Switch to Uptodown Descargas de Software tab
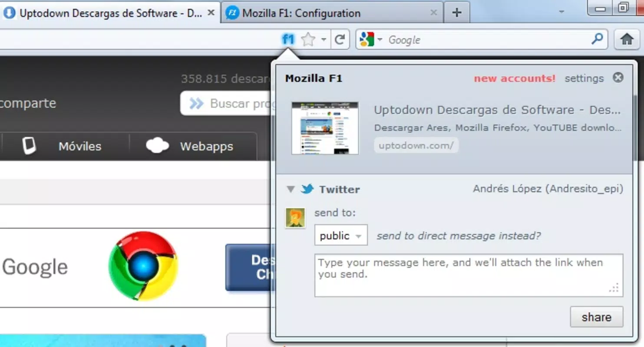 [x=110, y=13]
